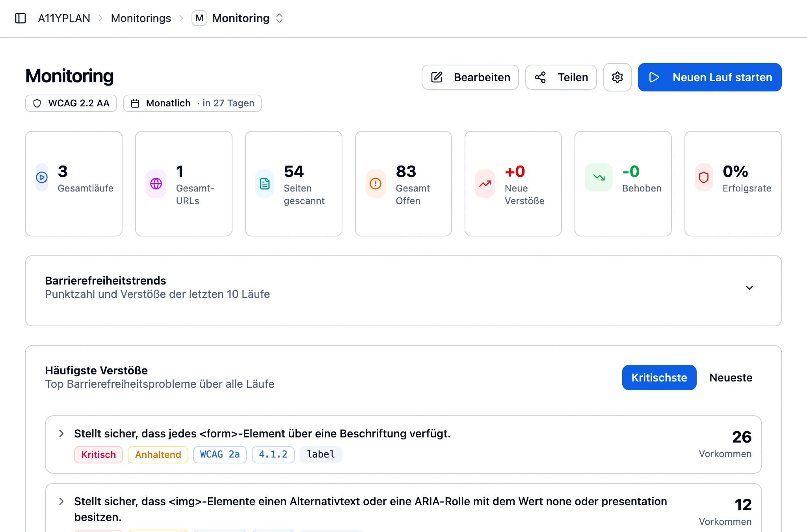Click the shield icon on Erfolgsrate card
The height and width of the screenshot is (532, 807).
click(x=704, y=178)
